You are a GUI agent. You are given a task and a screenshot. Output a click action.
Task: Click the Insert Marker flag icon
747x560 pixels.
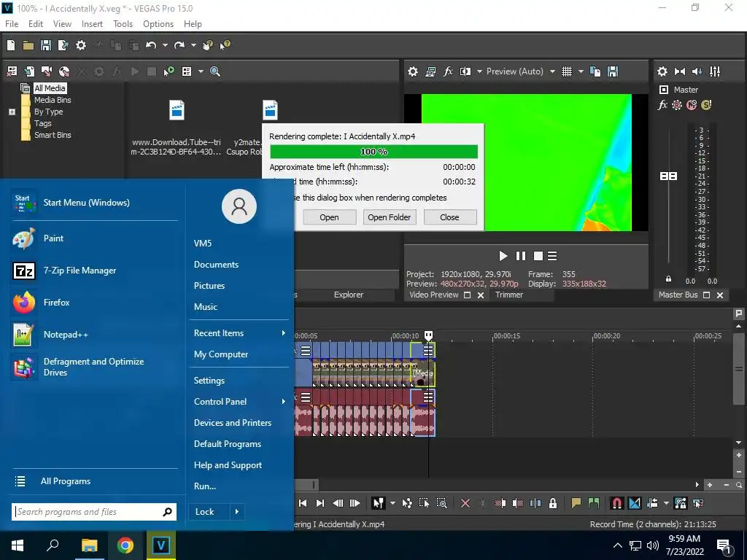[x=576, y=503]
